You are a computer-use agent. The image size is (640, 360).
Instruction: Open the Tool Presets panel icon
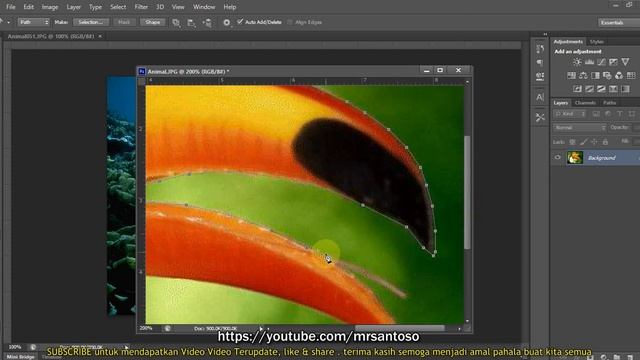click(540, 118)
